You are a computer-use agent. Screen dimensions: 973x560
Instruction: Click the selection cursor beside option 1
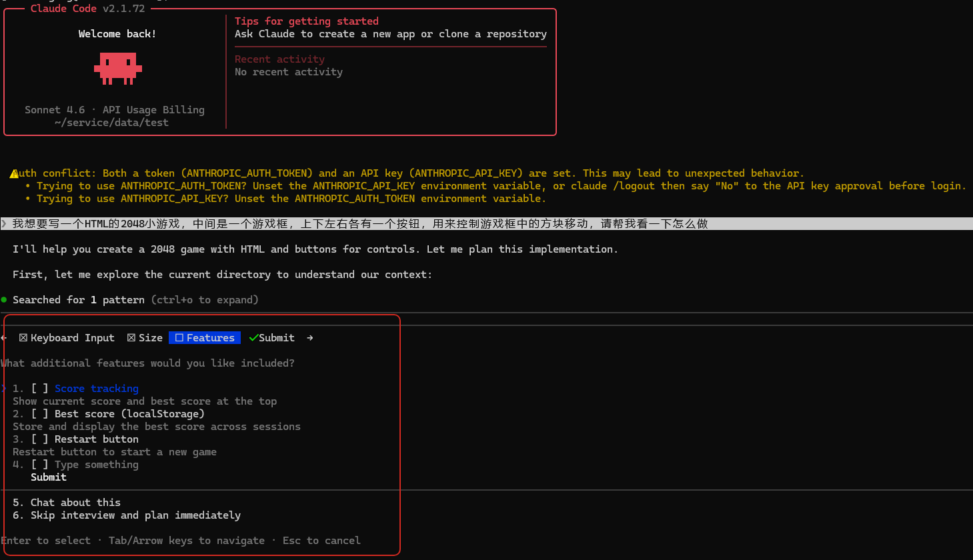click(x=4, y=389)
